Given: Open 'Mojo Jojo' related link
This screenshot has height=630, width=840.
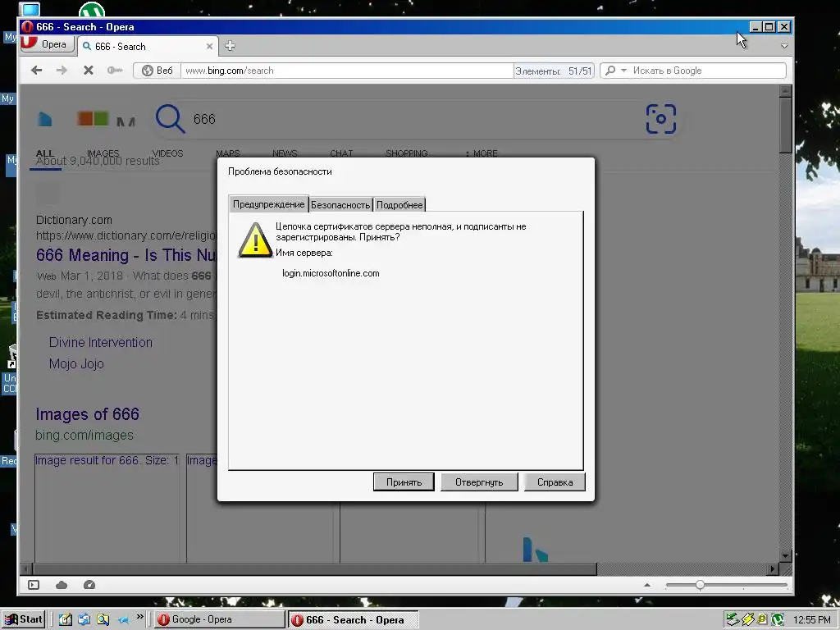Looking at the screenshot, I should (x=76, y=363).
